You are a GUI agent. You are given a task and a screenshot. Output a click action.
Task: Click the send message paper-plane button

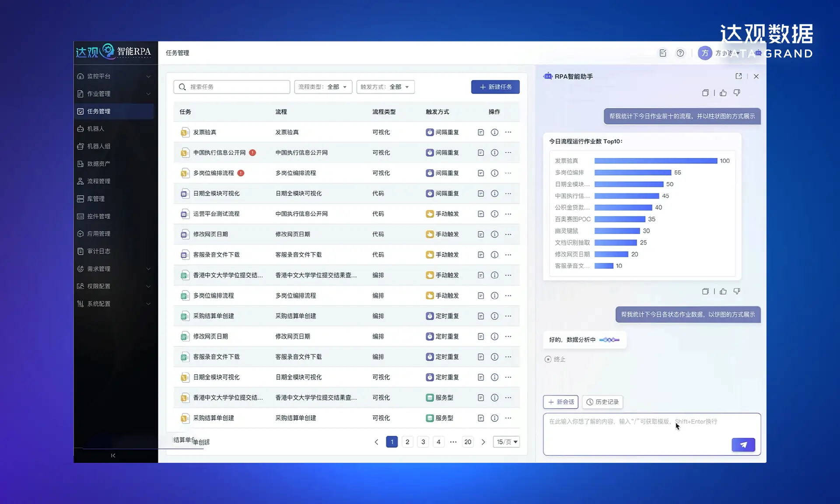[743, 444]
